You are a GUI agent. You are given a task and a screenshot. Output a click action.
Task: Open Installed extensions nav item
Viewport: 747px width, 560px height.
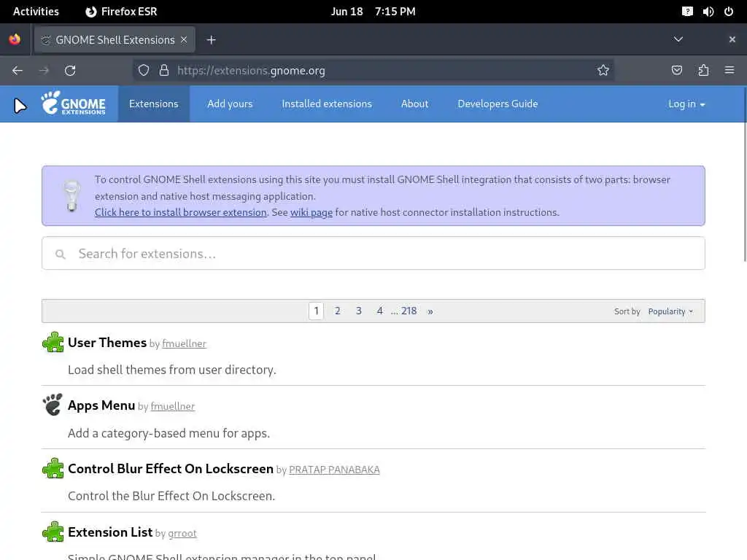pyautogui.click(x=327, y=104)
